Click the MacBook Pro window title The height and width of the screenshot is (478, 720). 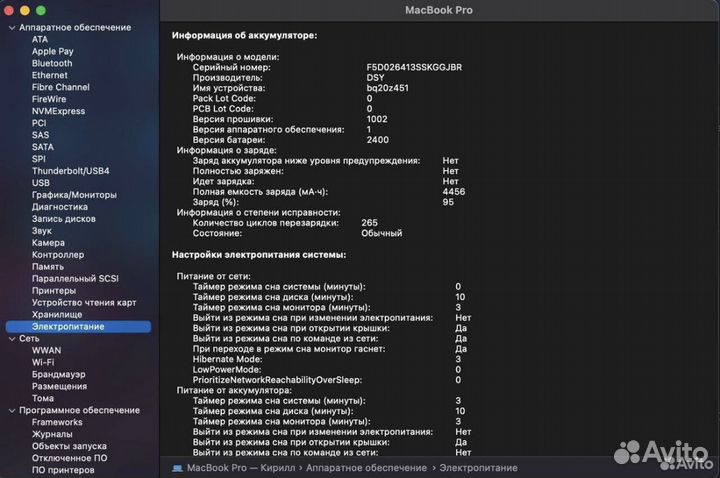click(x=439, y=10)
